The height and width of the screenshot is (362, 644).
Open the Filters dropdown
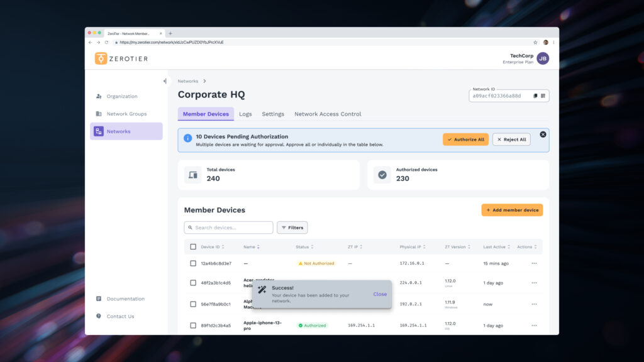coord(292,227)
